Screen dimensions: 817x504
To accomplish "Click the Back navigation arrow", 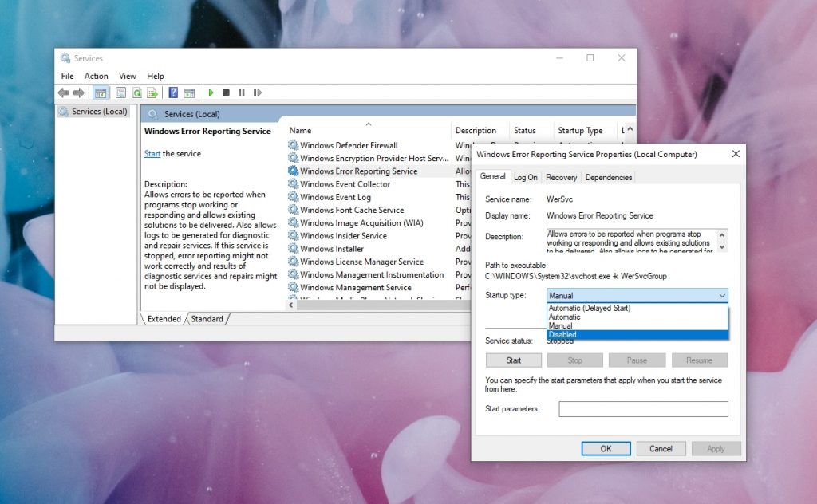I will [63, 93].
